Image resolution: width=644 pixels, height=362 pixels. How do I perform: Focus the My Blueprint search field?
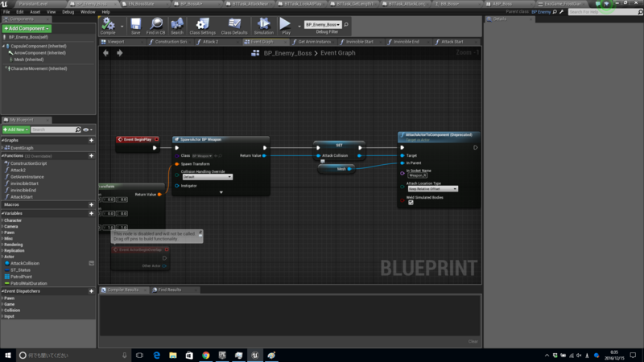[56, 130]
